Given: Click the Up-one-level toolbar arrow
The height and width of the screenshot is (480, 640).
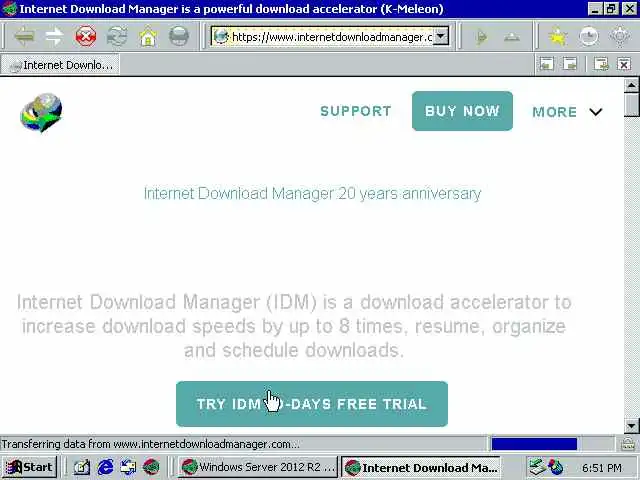Looking at the screenshot, I should tap(512, 37).
